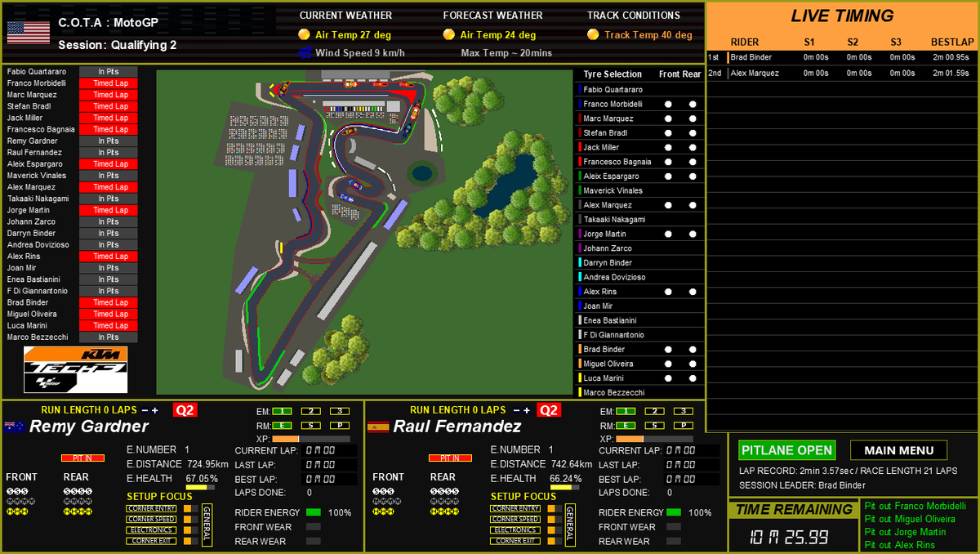Click the United States flag icon
This screenshot has width=980, height=554.
[x=27, y=32]
